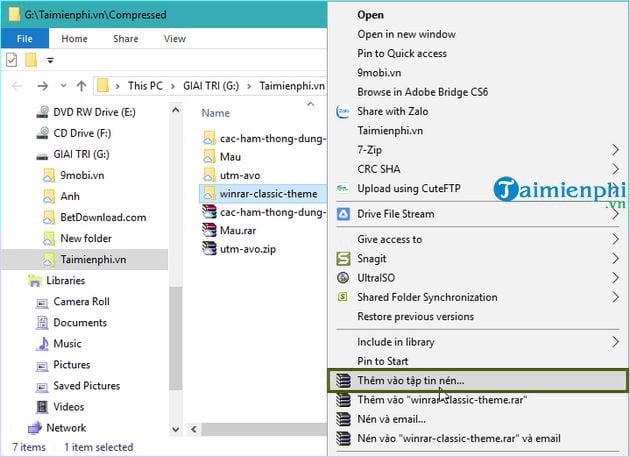Click the CuteFTP icon in context menu

(x=343, y=188)
